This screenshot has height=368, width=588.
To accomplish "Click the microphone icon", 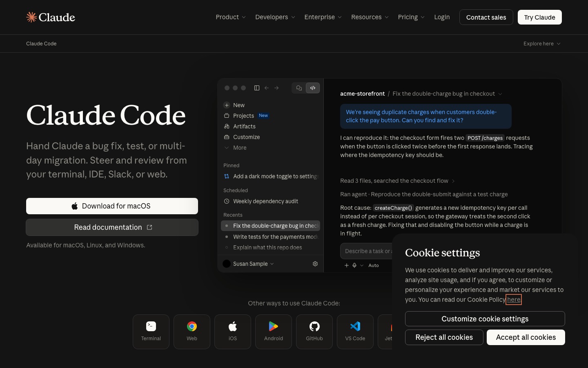I will (x=354, y=265).
